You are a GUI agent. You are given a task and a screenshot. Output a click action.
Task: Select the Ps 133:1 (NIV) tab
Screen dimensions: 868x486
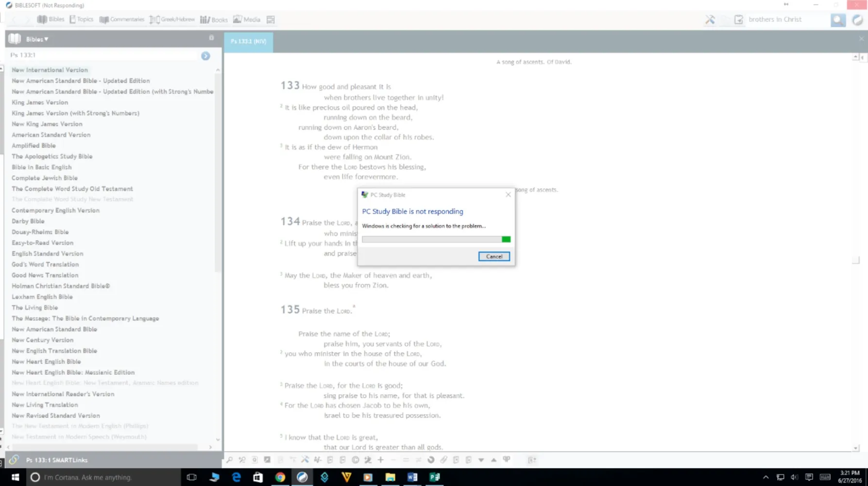(x=248, y=41)
